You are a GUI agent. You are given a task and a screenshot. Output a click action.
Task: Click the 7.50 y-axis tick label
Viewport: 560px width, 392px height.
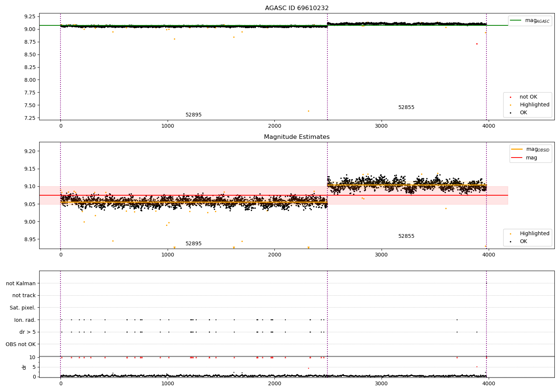[29, 105]
